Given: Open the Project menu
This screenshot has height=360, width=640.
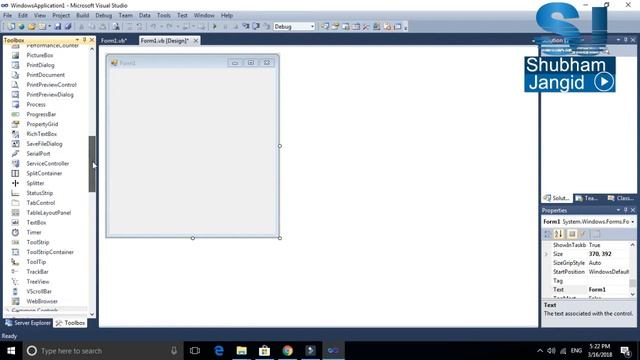Looking at the screenshot, I should (61, 15).
